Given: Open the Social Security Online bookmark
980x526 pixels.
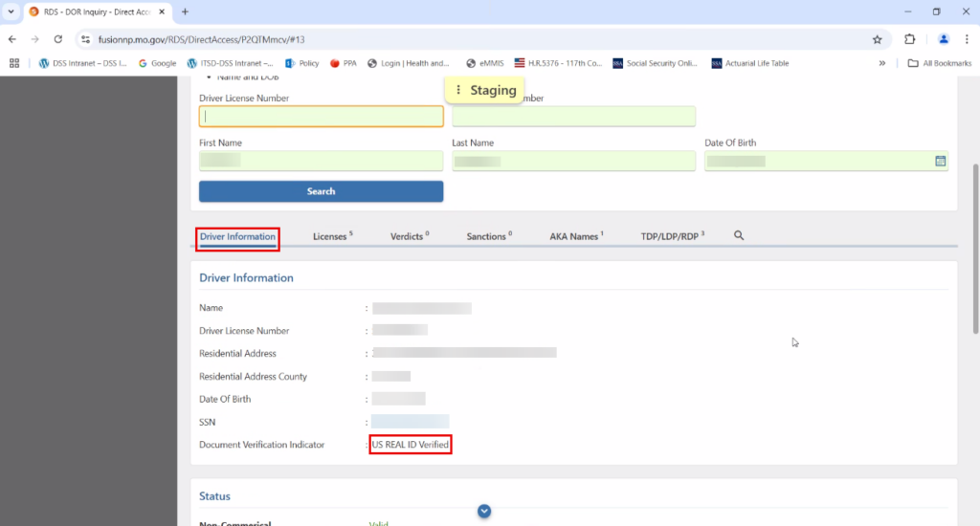Looking at the screenshot, I should click(x=655, y=63).
